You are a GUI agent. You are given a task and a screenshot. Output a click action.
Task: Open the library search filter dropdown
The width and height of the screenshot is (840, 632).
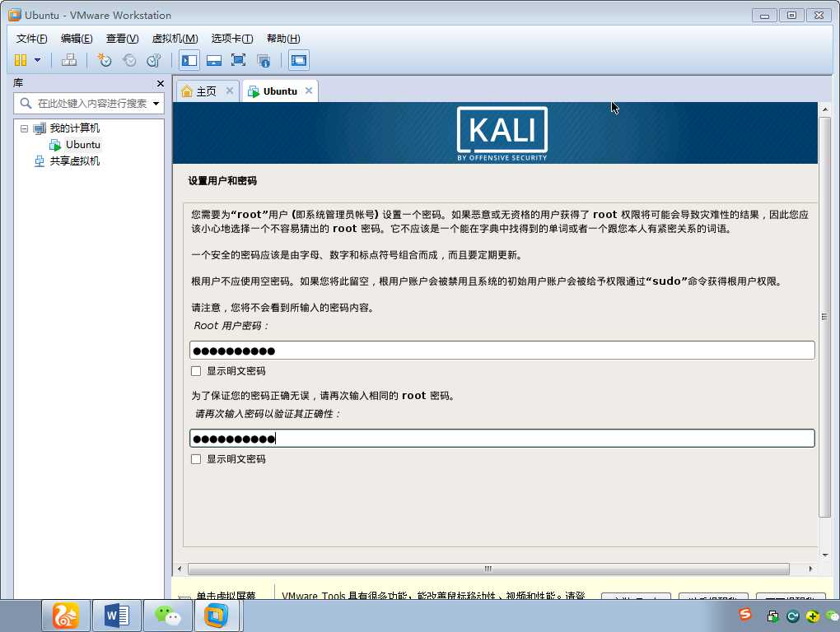156,104
